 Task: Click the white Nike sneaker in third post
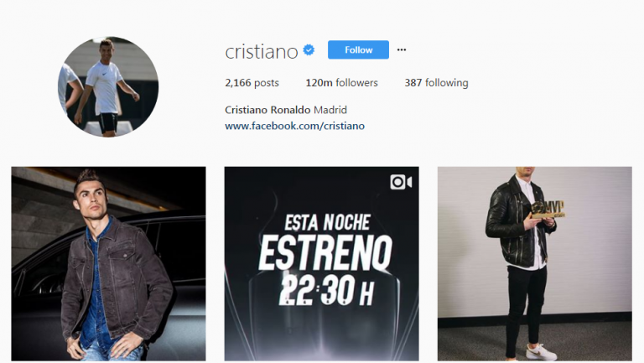click(x=541, y=352)
